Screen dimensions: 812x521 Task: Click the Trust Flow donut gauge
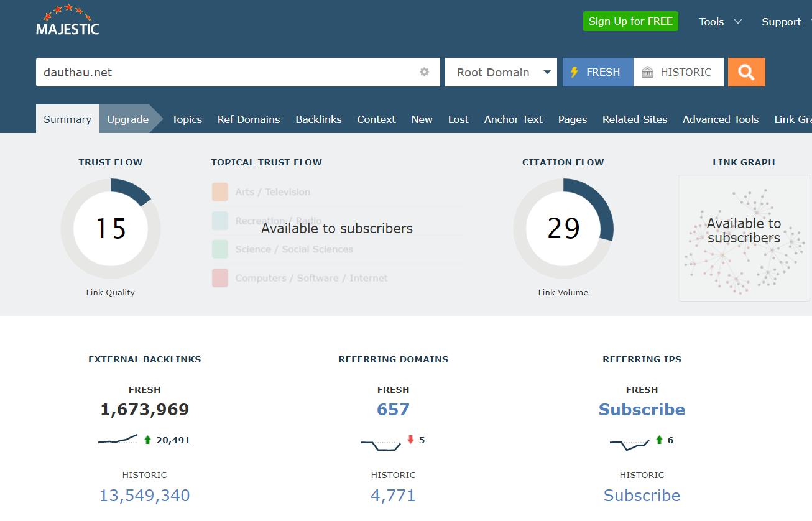(x=111, y=229)
